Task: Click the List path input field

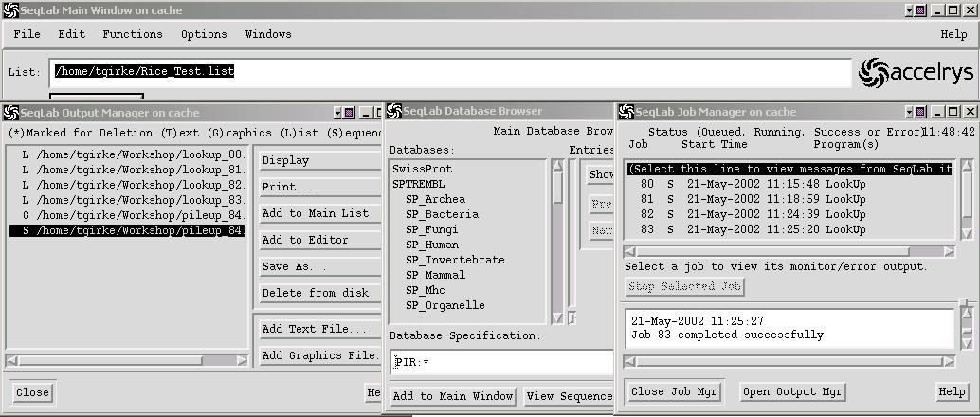Action: tap(450, 72)
